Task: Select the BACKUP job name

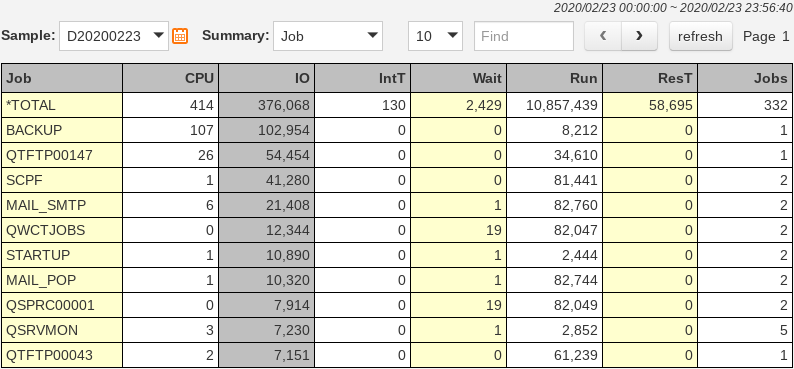Action: pyautogui.click(x=34, y=130)
